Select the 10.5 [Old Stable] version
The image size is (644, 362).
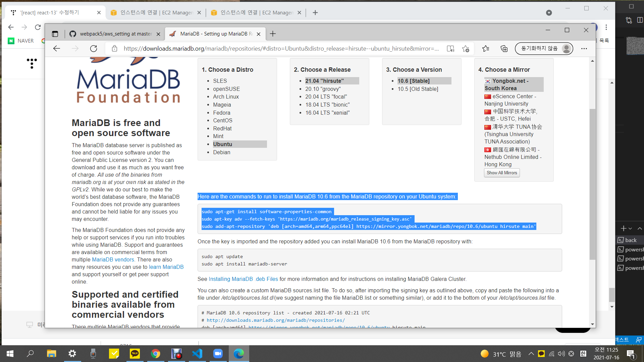pyautogui.click(x=418, y=89)
